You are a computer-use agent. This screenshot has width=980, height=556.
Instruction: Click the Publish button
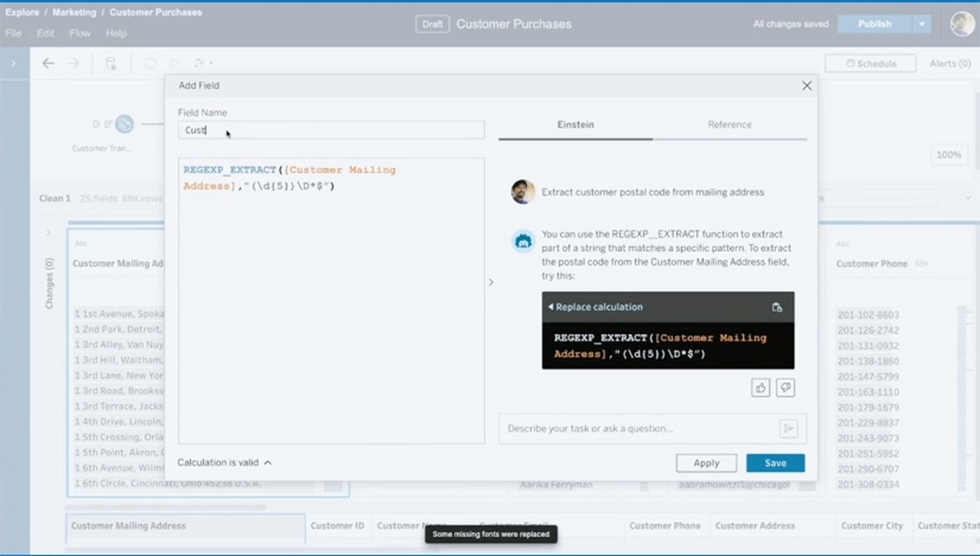874,24
